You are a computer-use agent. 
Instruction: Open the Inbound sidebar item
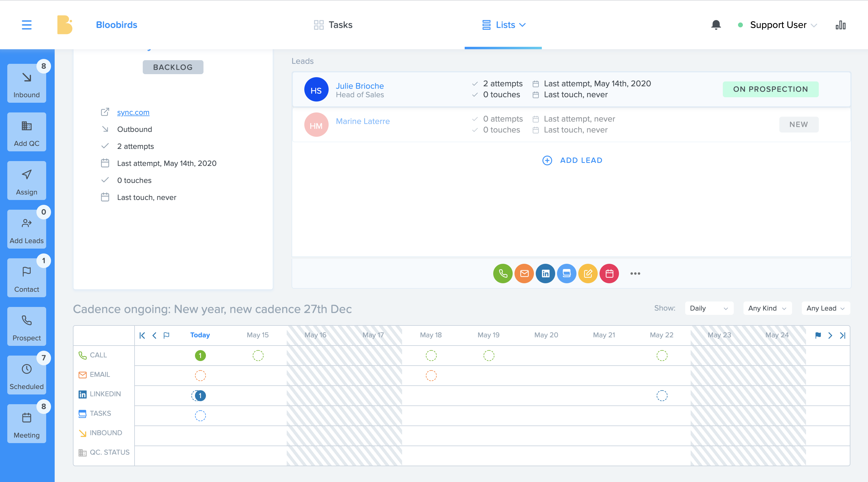tap(27, 83)
